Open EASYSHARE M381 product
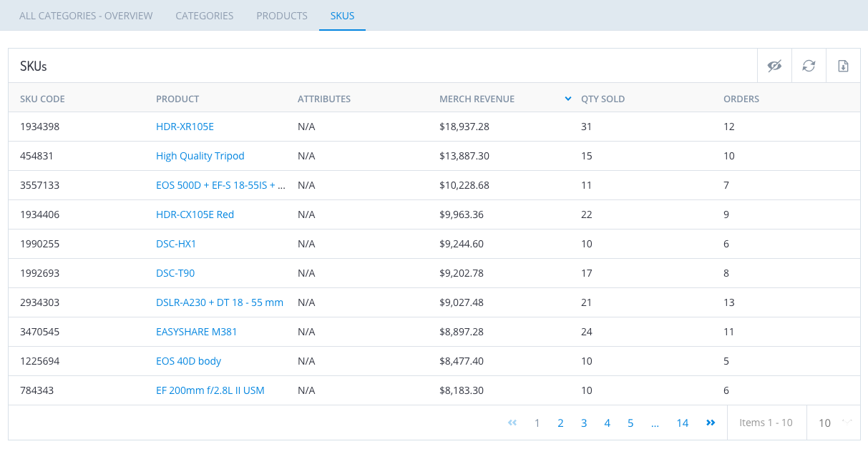Screen dimensions: 868x449 (197, 332)
